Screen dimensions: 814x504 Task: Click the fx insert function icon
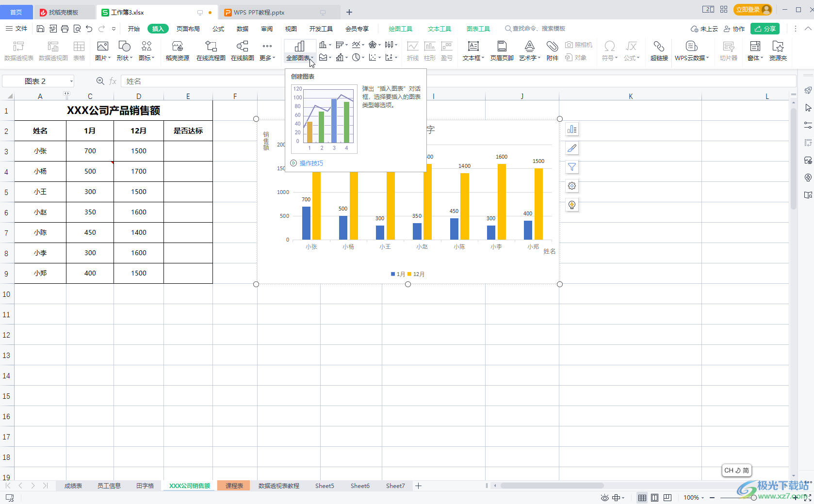click(113, 81)
